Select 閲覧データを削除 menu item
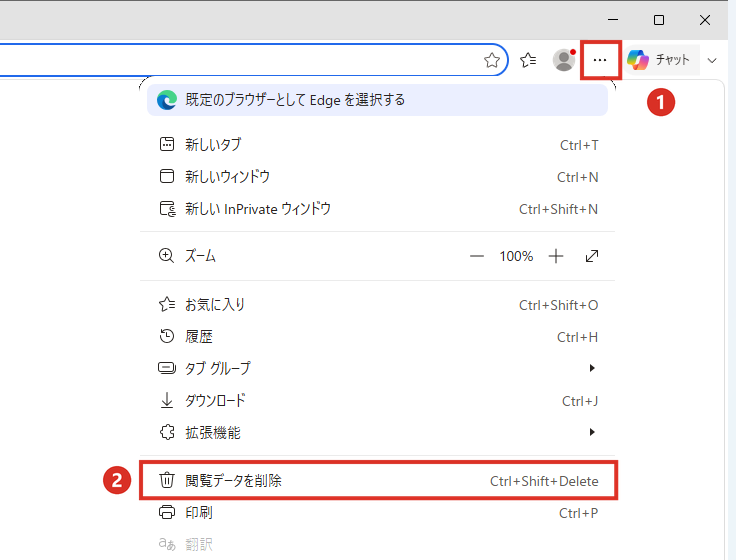Viewport: 736px width, 560px height. click(377, 481)
